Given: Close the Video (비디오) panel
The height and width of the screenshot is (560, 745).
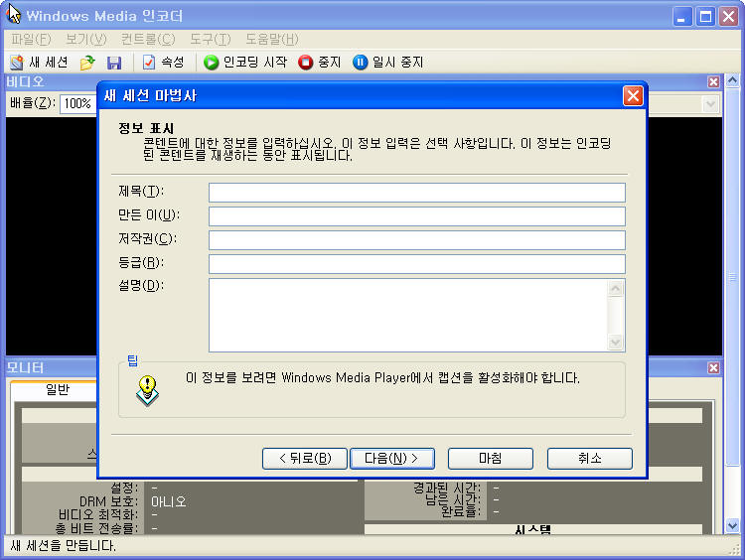Looking at the screenshot, I should [713, 81].
